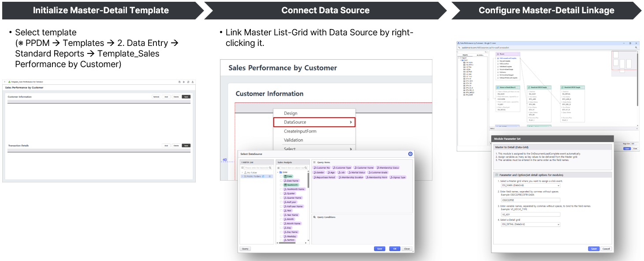644x261 pixels.
Task: Click the Customer No query item tag
Action: tap(322, 168)
